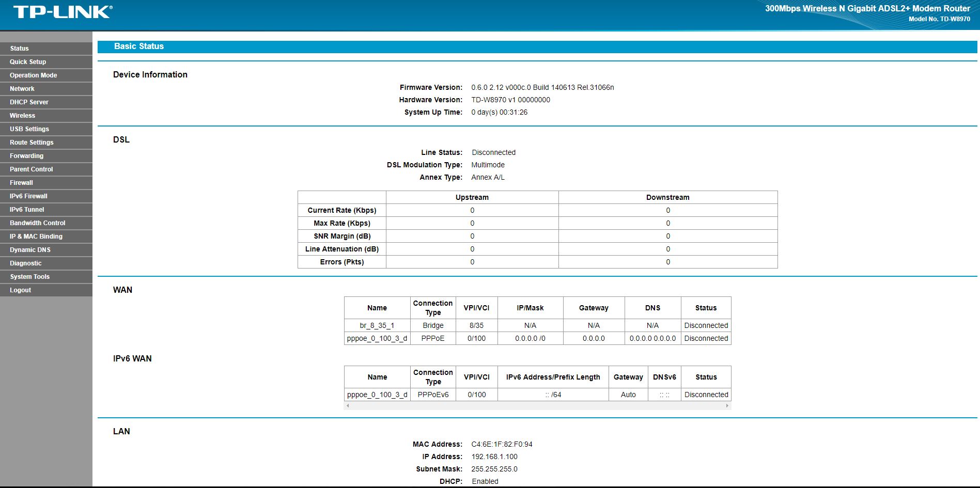The height and width of the screenshot is (488, 980).
Task: Click pppoe_0_100_3_d in WAN table
Action: coord(377,338)
